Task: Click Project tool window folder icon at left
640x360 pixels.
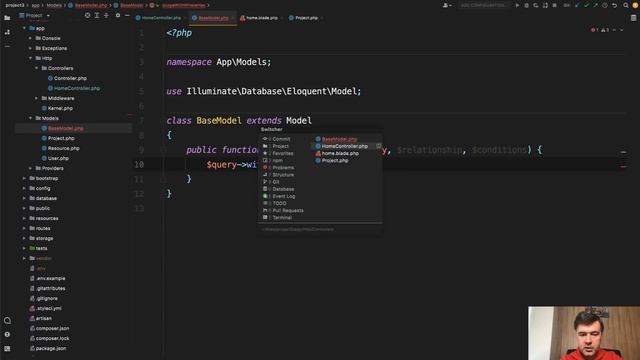Action: pyautogui.click(x=7, y=18)
